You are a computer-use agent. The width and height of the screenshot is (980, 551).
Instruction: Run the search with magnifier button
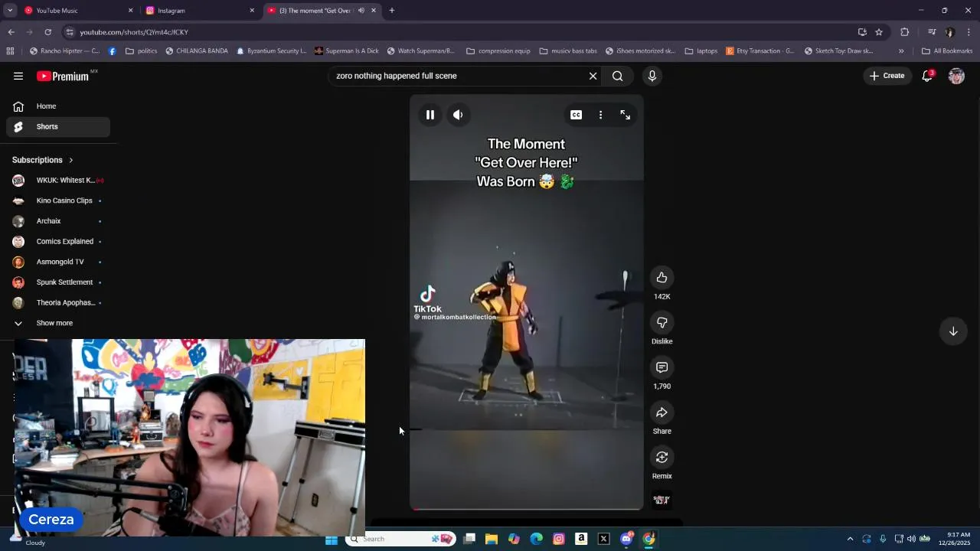(617, 76)
